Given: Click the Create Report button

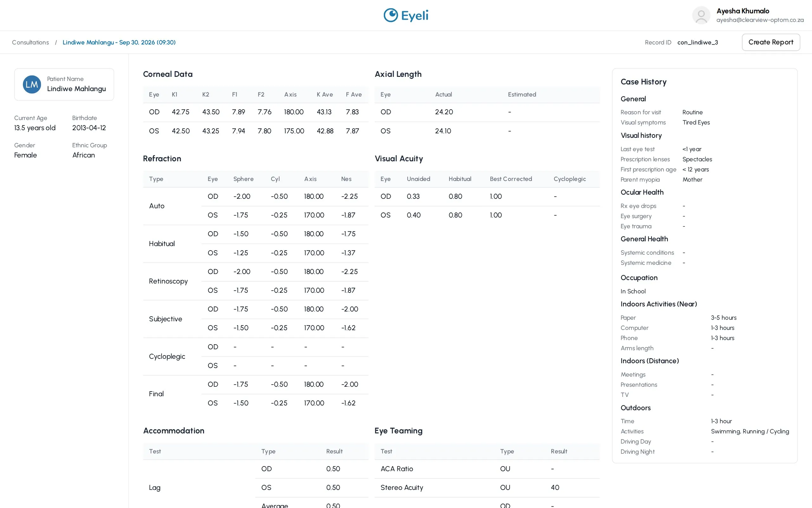Looking at the screenshot, I should coord(771,42).
